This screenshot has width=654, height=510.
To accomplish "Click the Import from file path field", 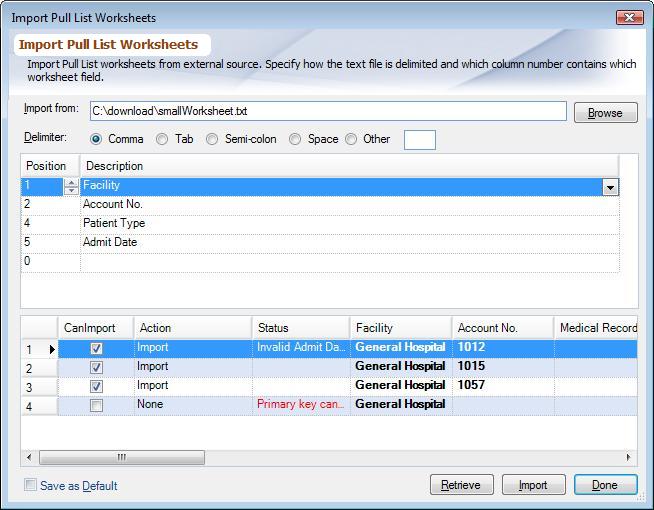I will (328, 111).
